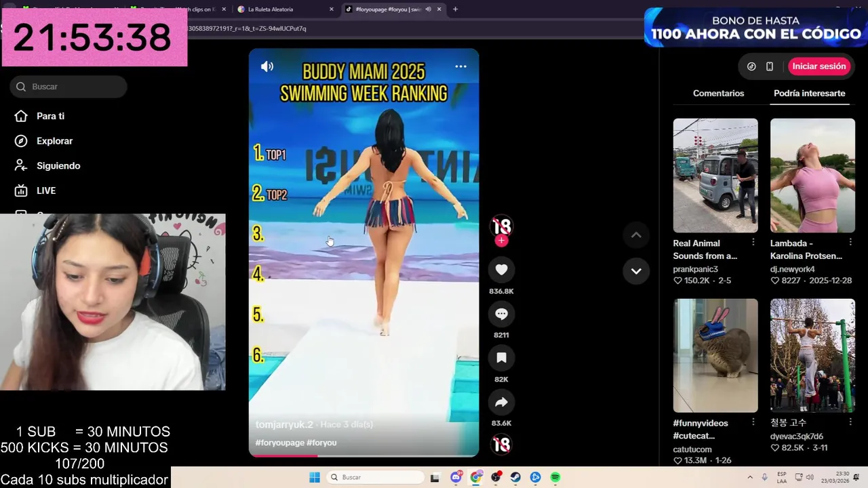Open a new browser tab
Viewport: 868px width, 488px height.
pyautogui.click(x=455, y=9)
